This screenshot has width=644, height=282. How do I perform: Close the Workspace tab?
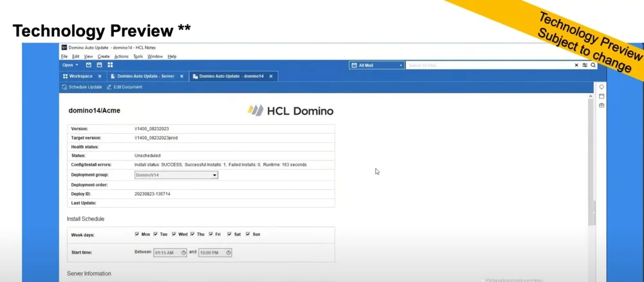click(99, 77)
